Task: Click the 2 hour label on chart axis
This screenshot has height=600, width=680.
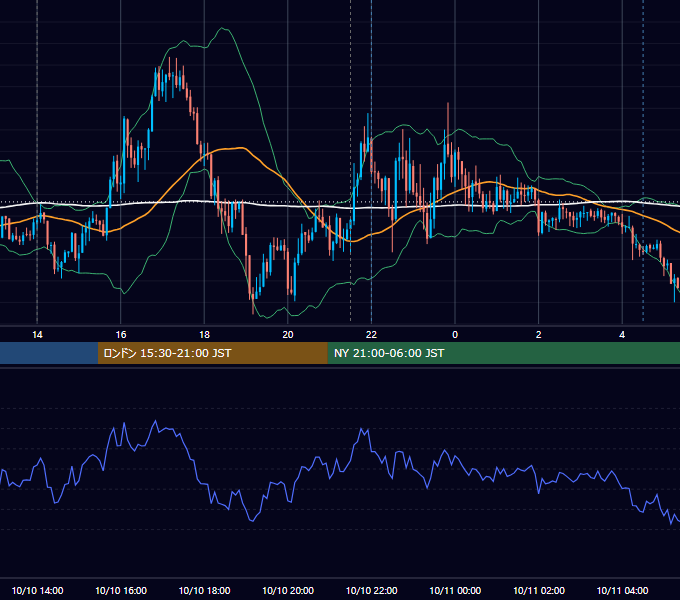Action: coord(539,335)
